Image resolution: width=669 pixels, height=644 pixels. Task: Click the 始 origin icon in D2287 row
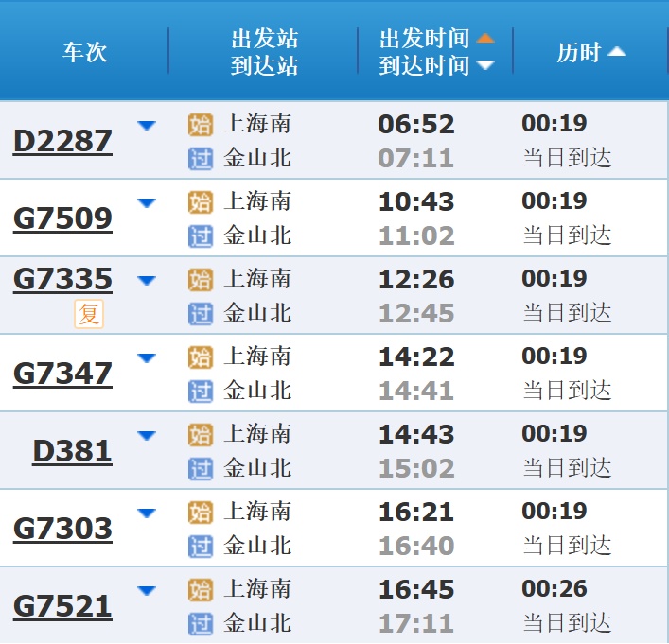click(201, 125)
